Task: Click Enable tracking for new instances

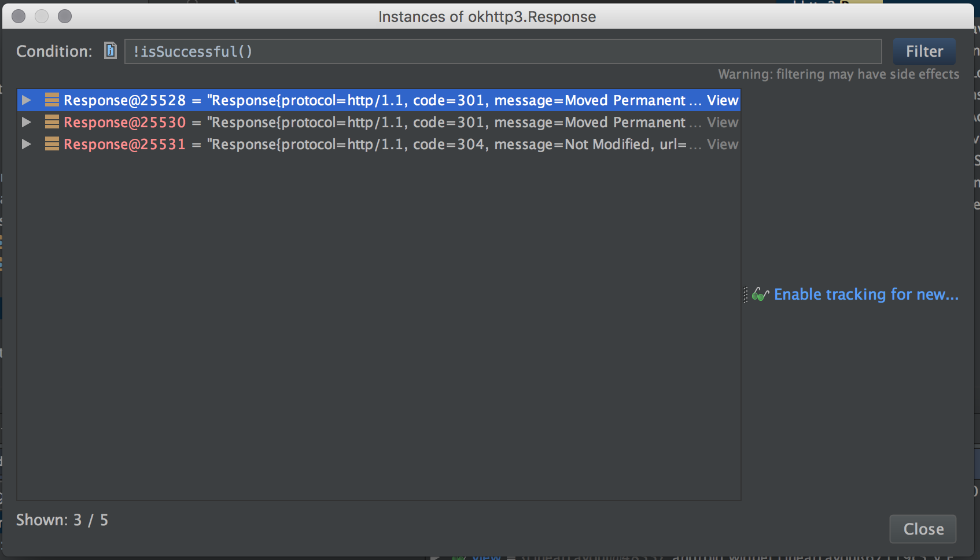Action: 865,294
